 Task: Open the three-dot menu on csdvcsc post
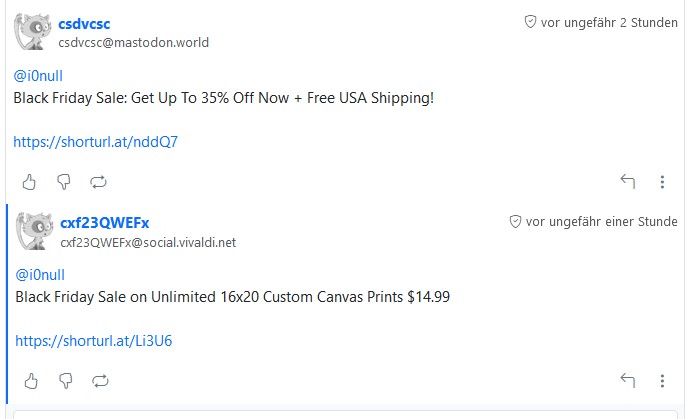click(662, 181)
